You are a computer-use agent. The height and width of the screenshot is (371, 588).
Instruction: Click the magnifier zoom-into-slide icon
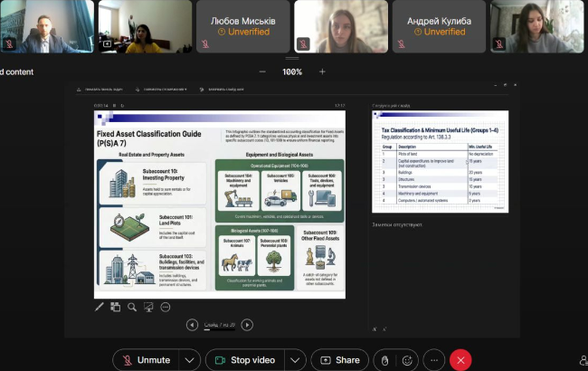pyautogui.click(x=132, y=307)
